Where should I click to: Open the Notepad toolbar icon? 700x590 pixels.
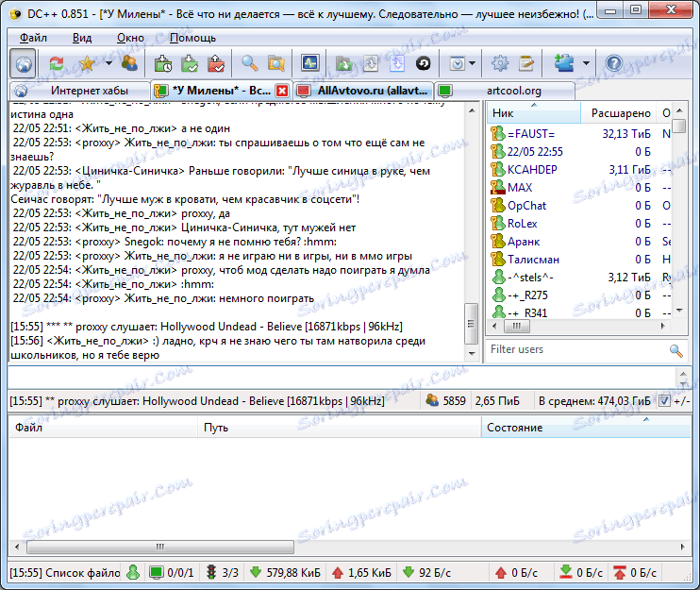click(526, 63)
